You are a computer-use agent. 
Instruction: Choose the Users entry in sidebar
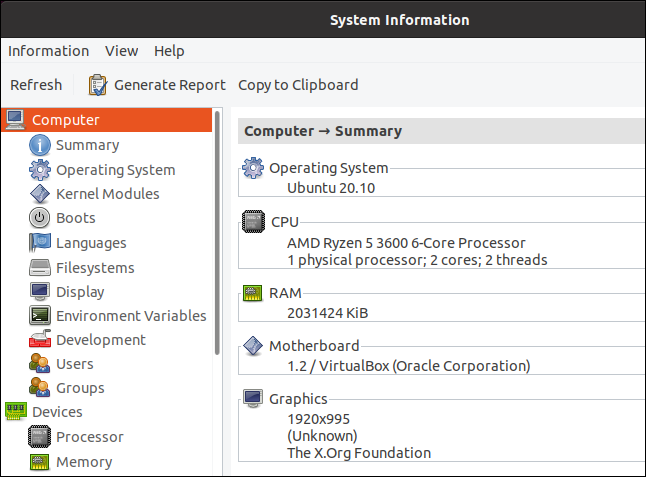75,364
